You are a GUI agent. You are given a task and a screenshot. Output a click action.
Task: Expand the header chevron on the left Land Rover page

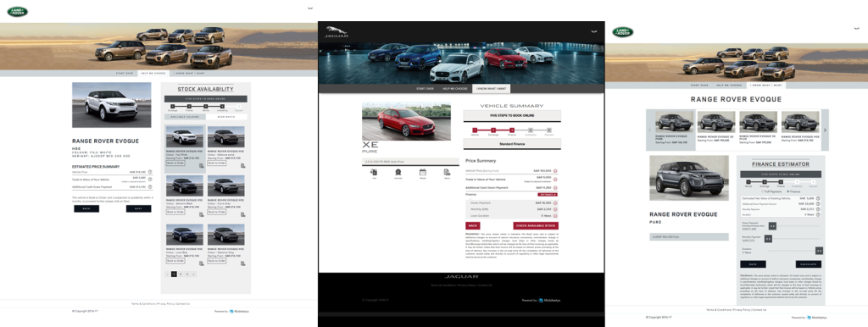tap(310, 8)
